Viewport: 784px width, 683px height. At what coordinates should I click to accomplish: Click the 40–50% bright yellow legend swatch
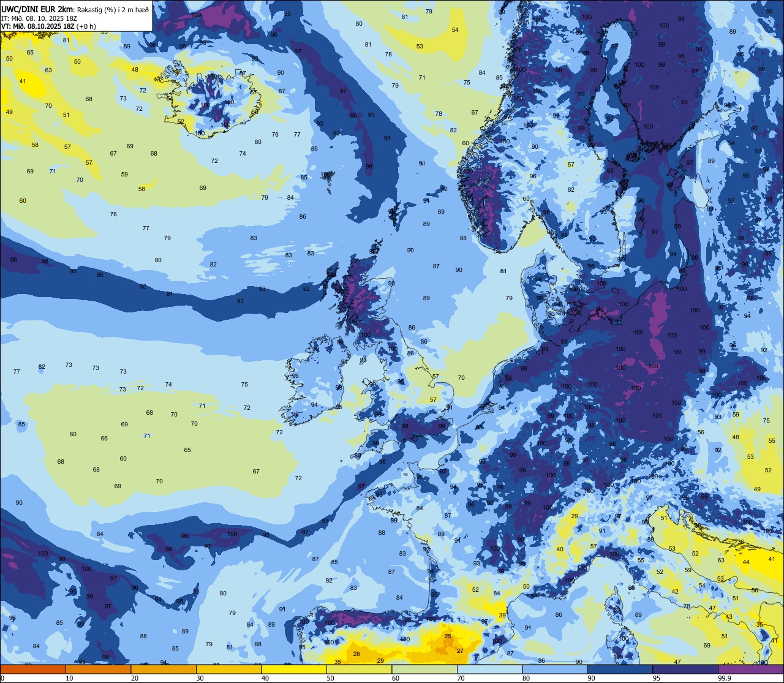tap(294, 669)
